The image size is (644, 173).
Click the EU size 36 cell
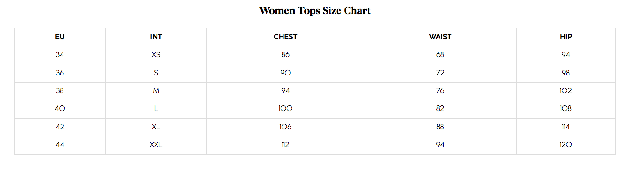pos(60,73)
